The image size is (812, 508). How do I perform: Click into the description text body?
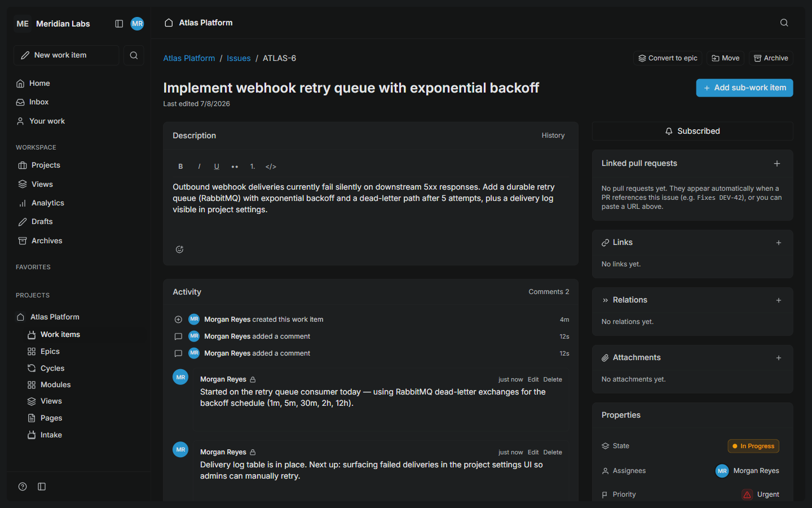(x=364, y=198)
